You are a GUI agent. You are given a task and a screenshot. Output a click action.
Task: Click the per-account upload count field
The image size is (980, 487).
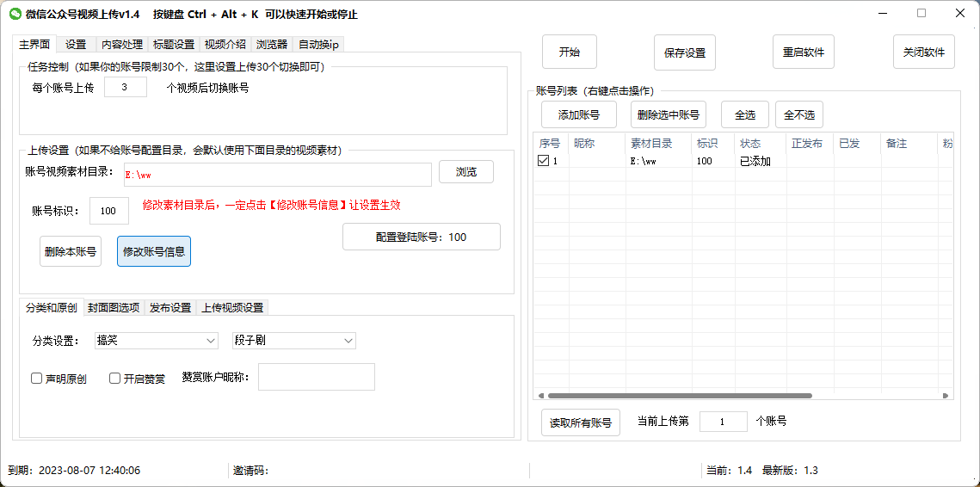pos(125,88)
